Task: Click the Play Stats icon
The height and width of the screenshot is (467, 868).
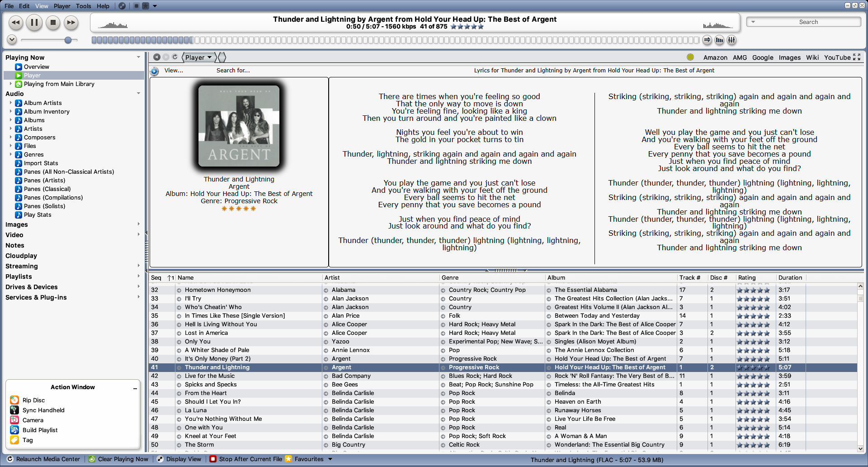Action: pos(19,214)
